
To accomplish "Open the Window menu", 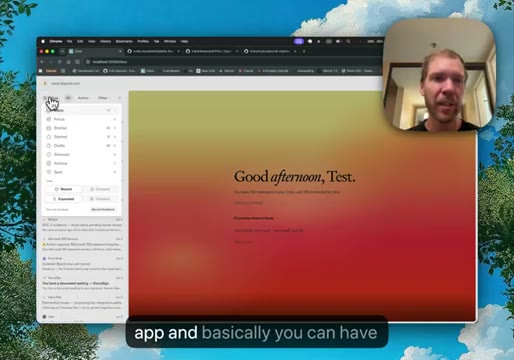I will point(170,41).
